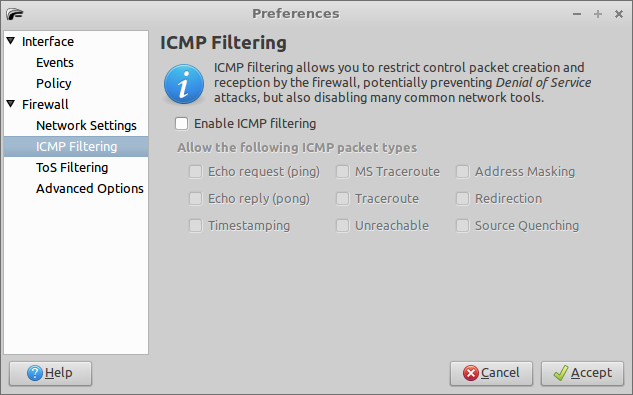Screen dimensions: 633x395
Task: Toggle MS Traceroute checkbox
Action: tap(343, 172)
